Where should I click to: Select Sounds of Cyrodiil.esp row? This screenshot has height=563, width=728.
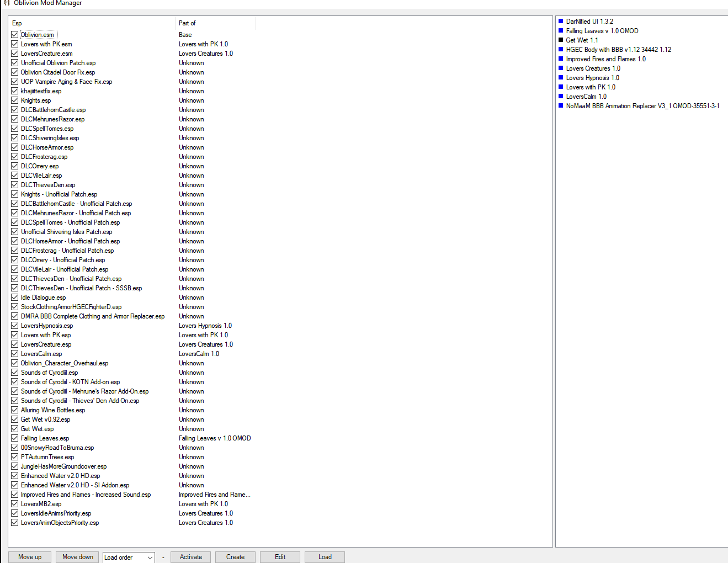pyautogui.click(x=50, y=373)
